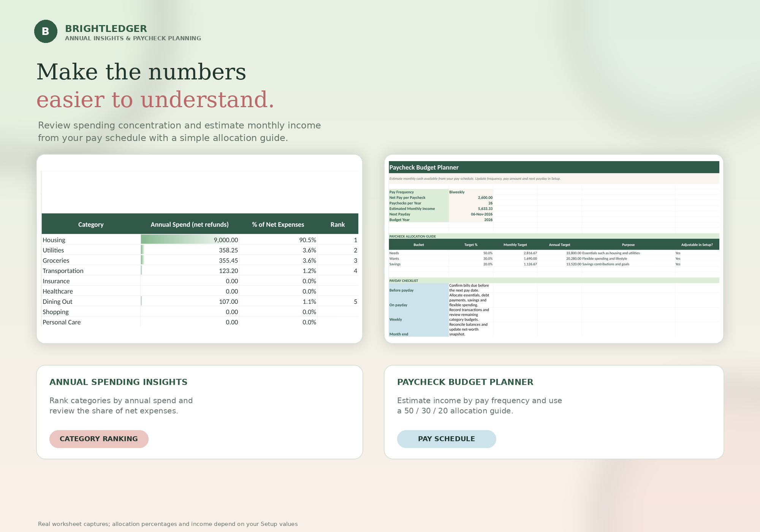This screenshot has height=532, width=760.
Task: Click the BRIGHTLEDGER brand name
Action: [x=106, y=28]
